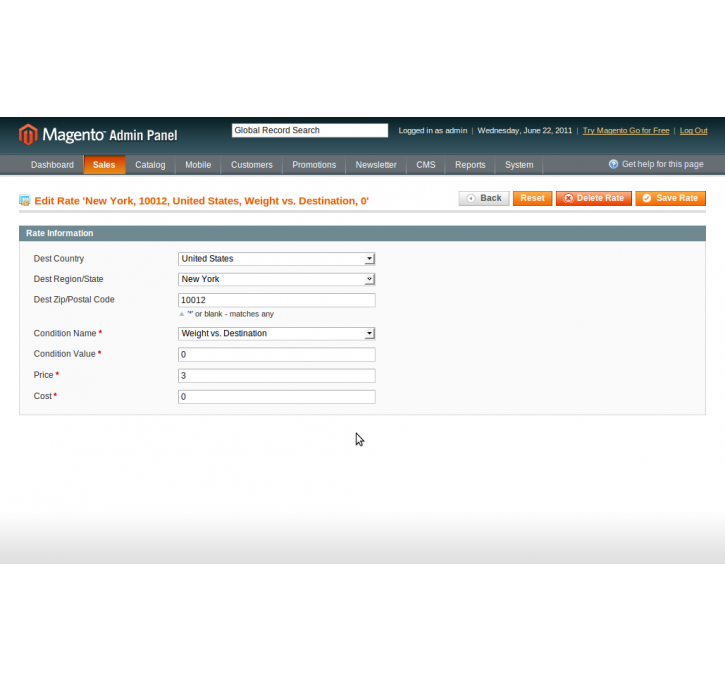Click the Back button
Viewport: 725px width, 680px height.
(484, 198)
